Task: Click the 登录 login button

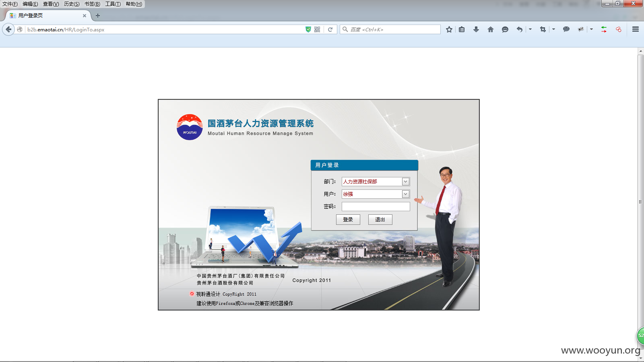Action: click(348, 220)
